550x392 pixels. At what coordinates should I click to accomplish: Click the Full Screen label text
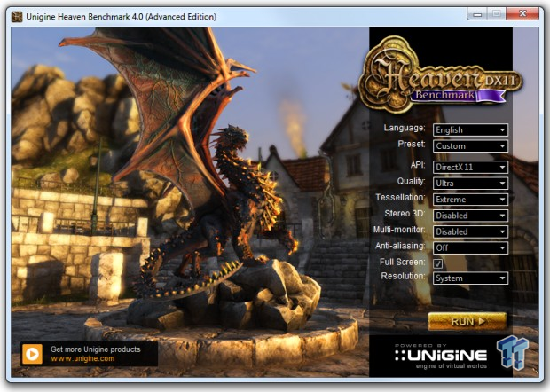(x=403, y=262)
